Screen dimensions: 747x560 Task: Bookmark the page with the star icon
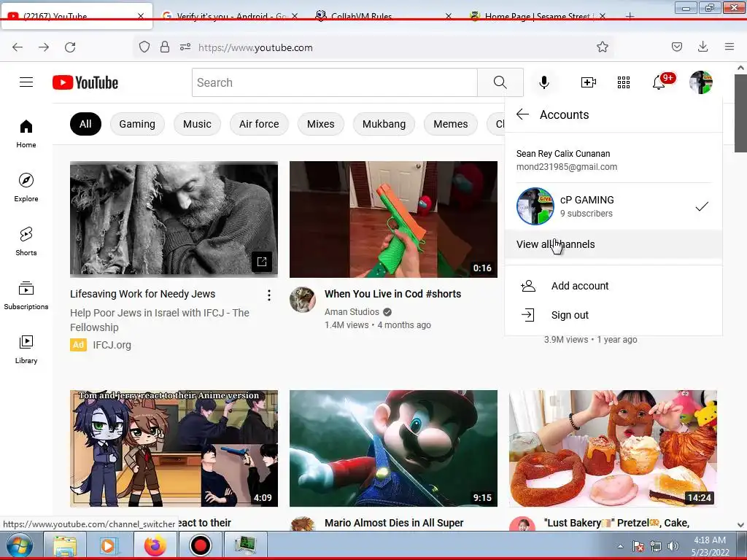coord(602,47)
